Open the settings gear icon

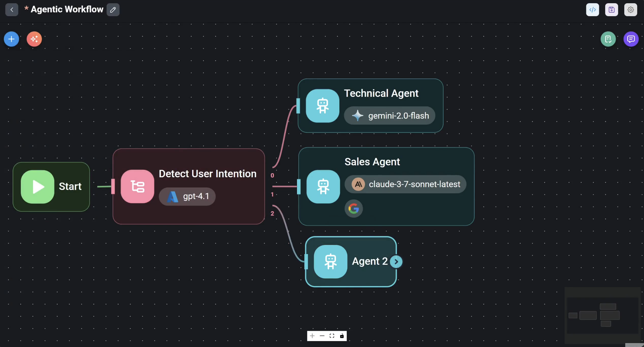[630, 10]
